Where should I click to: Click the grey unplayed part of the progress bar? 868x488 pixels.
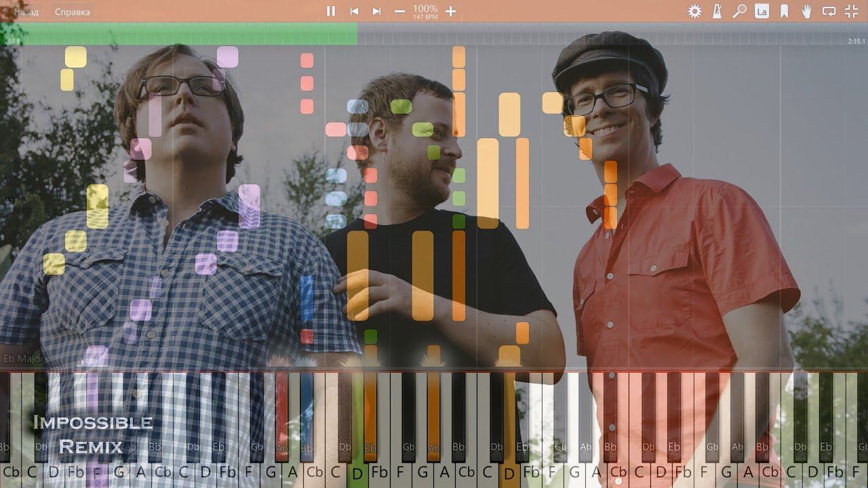coord(612,34)
